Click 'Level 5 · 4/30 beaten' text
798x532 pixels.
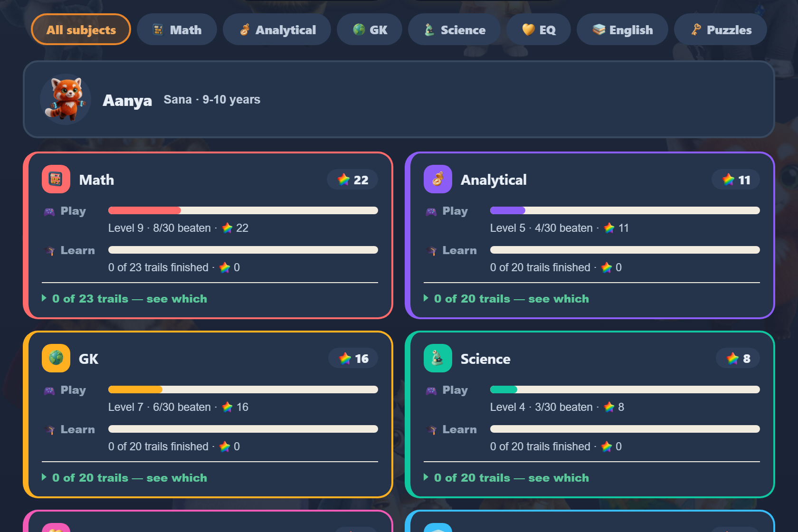coord(541,228)
